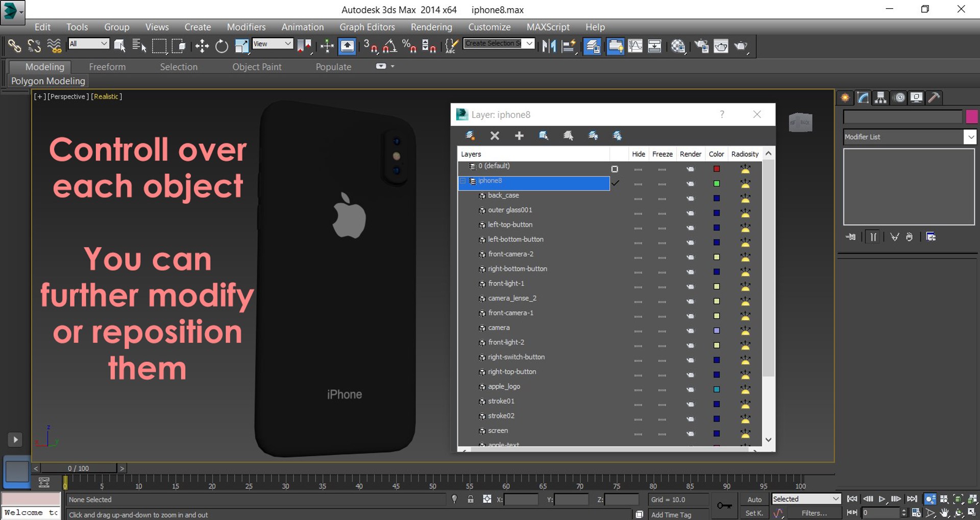Select screen object in layer list
Screen dimensions: 980x520
point(498,431)
